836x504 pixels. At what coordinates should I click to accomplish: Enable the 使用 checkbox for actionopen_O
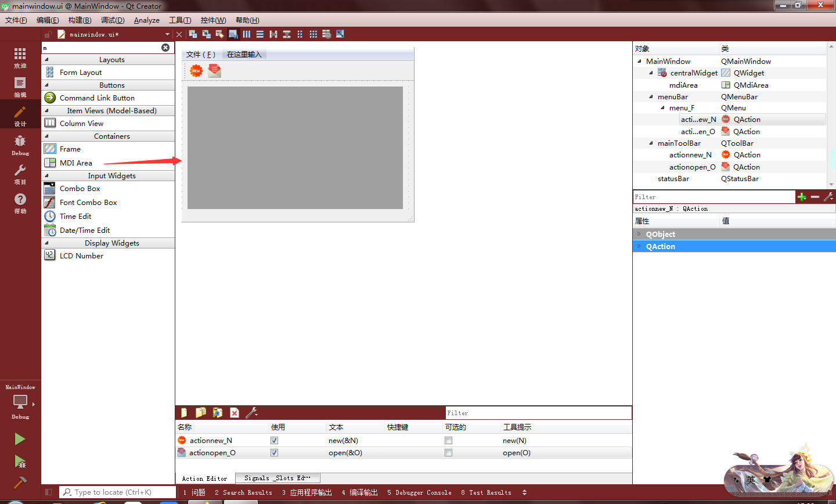[x=273, y=452]
